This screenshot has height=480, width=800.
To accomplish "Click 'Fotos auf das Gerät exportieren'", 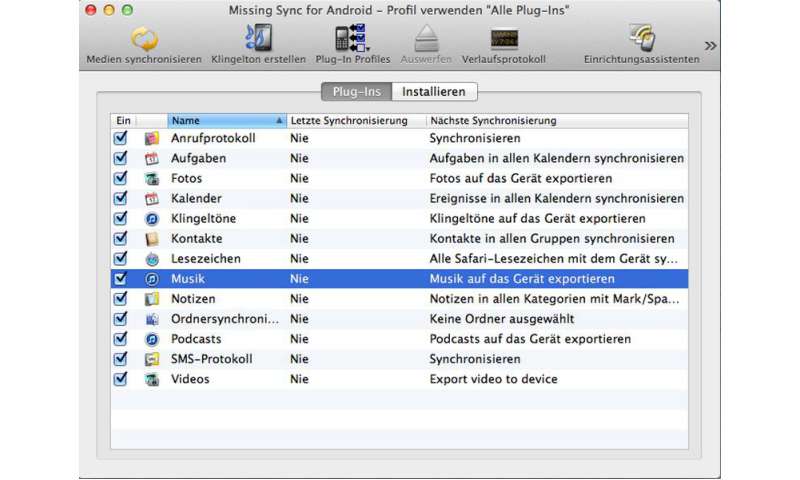I will (x=521, y=179).
